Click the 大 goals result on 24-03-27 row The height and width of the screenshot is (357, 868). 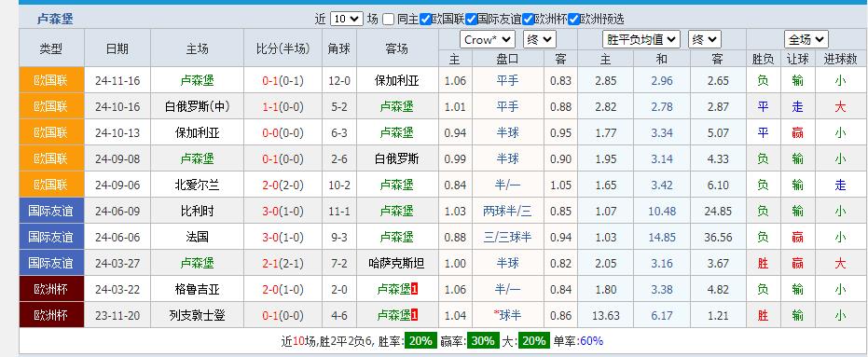coord(840,264)
